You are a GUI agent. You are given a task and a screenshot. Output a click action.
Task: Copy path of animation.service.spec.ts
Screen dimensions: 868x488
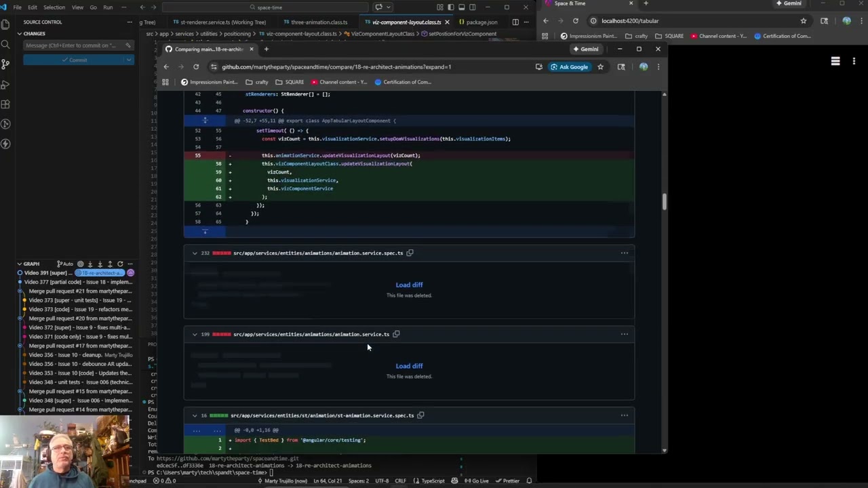click(410, 253)
